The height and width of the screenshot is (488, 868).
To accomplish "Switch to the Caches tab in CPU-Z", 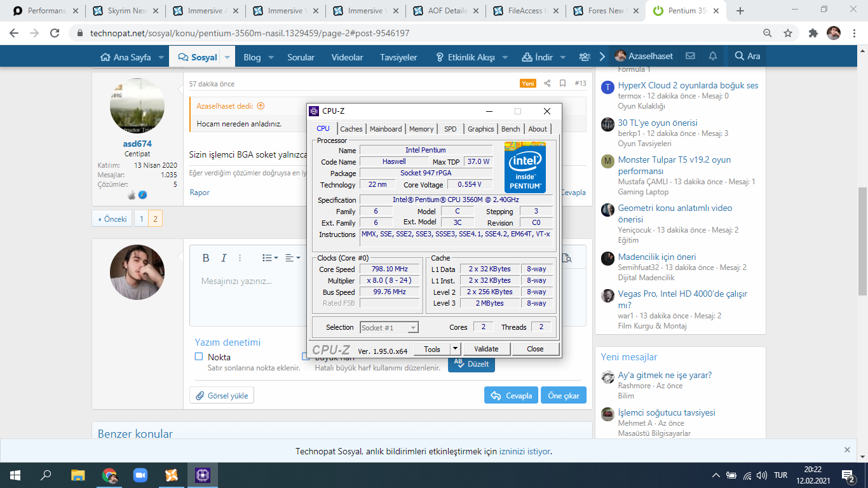I will point(351,129).
